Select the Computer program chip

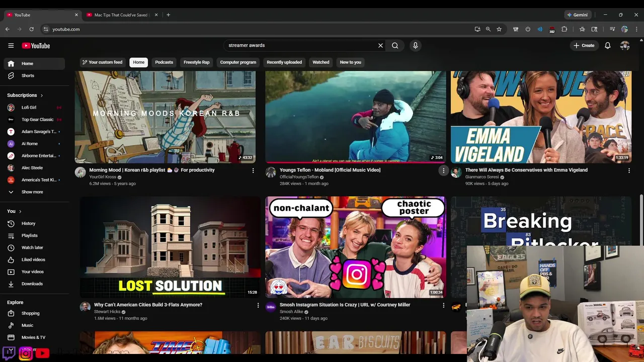click(238, 62)
